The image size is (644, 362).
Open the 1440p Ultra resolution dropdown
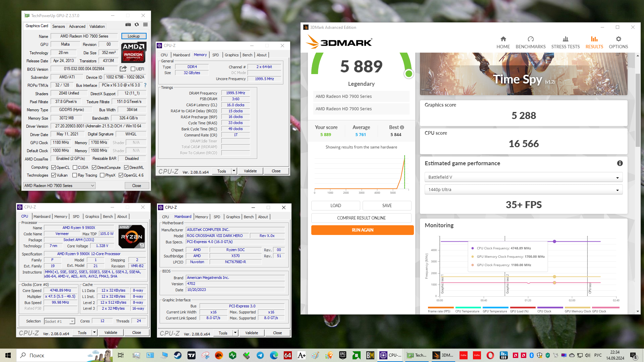(x=524, y=190)
